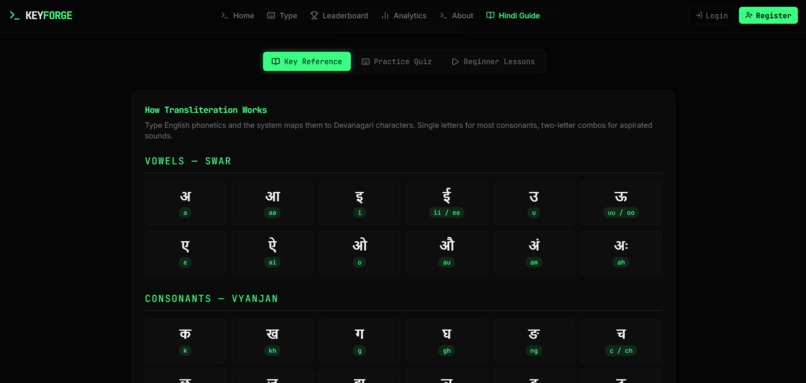Click the Login button

coord(711,15)
